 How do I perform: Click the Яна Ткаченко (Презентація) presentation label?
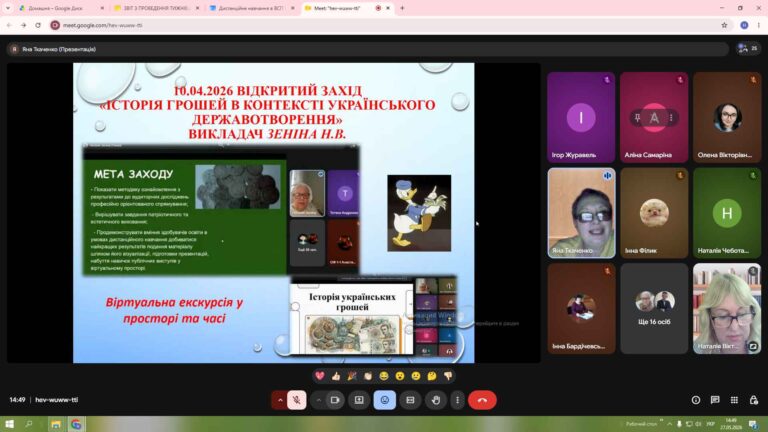[x=59, y=49]
